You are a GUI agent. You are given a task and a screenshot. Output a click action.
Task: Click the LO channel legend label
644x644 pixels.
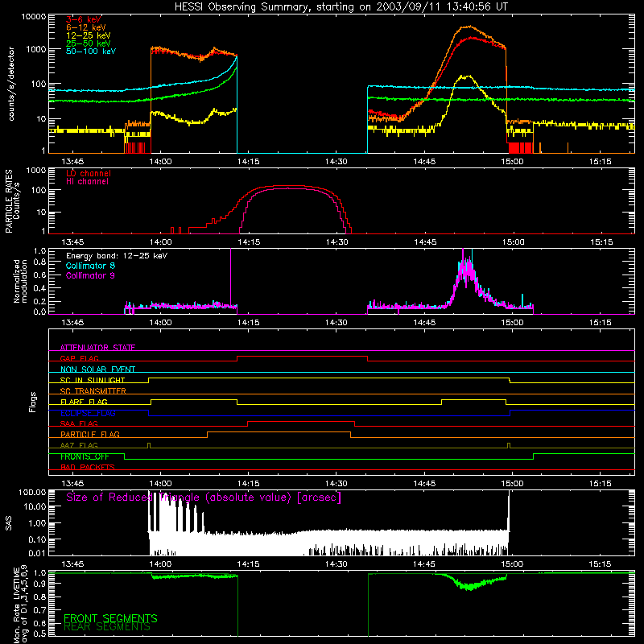pyautogui.click(x=89, y=173)
